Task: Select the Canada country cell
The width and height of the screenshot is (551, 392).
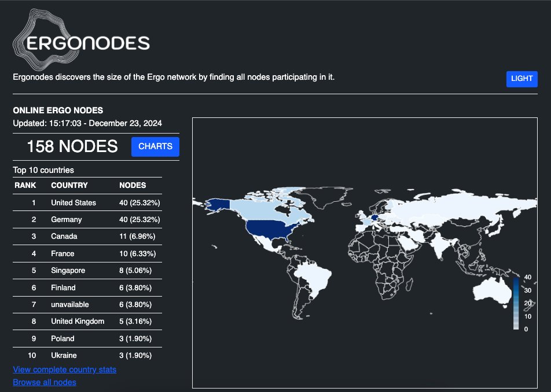Action: point(64,236)
